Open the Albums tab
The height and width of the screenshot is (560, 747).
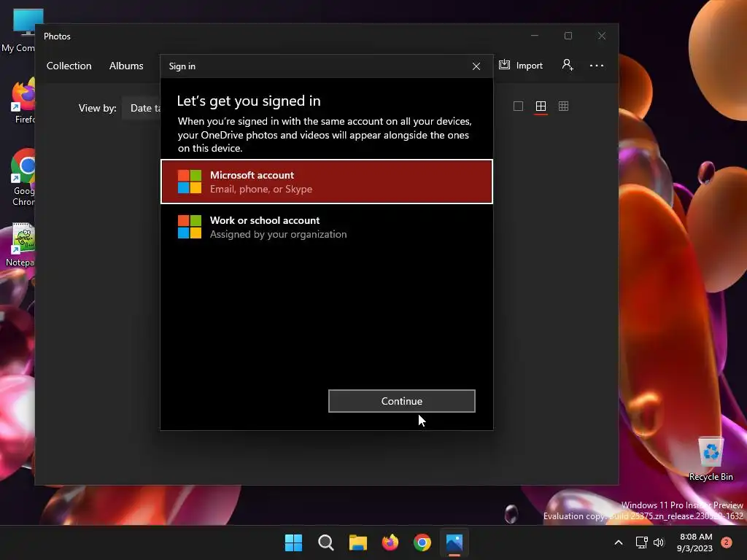tap(126, 66)
